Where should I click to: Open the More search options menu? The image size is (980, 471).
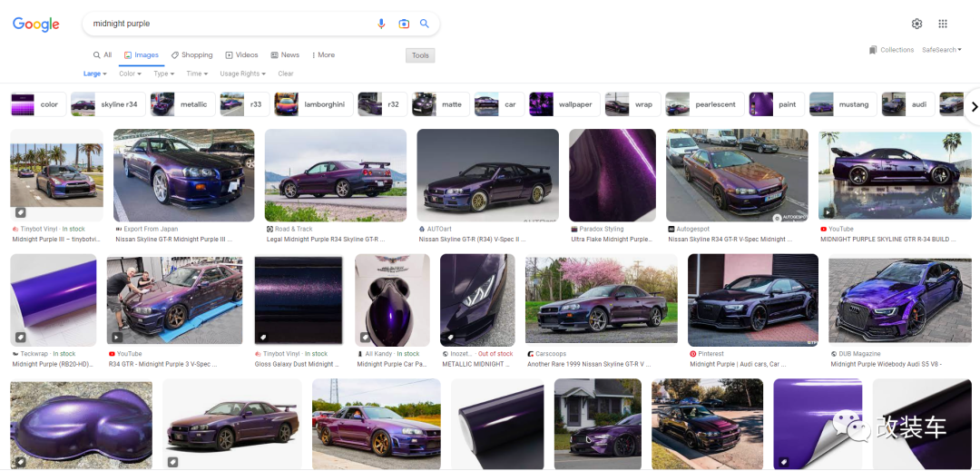[x=323, y=55]
